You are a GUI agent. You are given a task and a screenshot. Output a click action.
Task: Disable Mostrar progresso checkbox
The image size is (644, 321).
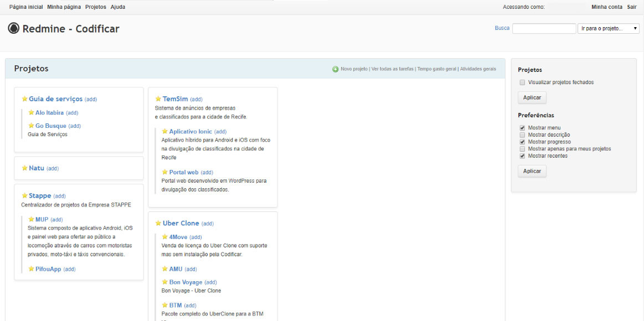click(x=522, y=142)
